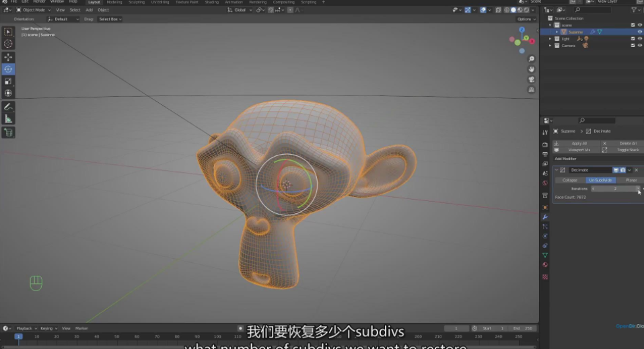Activate the Move tool

pos(8,57)
